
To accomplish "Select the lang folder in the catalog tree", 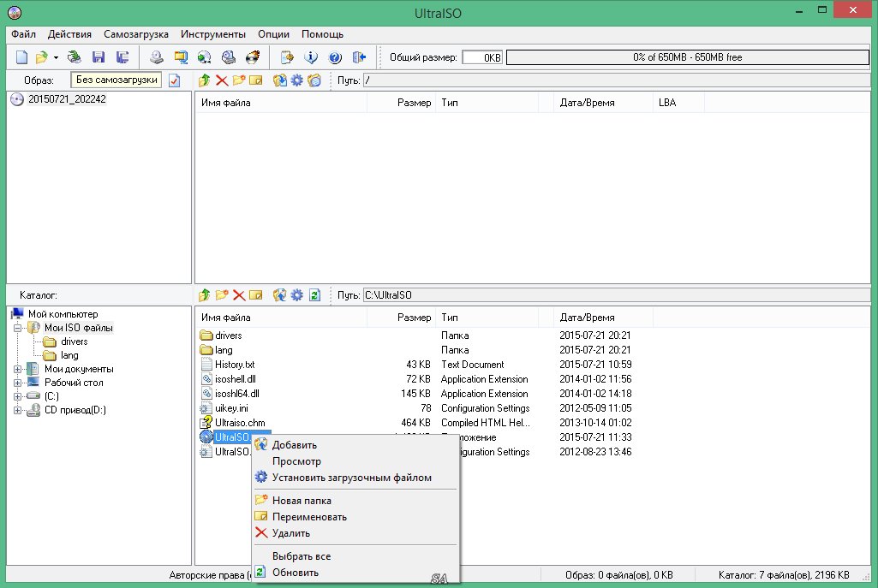I will tap(69, 355).
